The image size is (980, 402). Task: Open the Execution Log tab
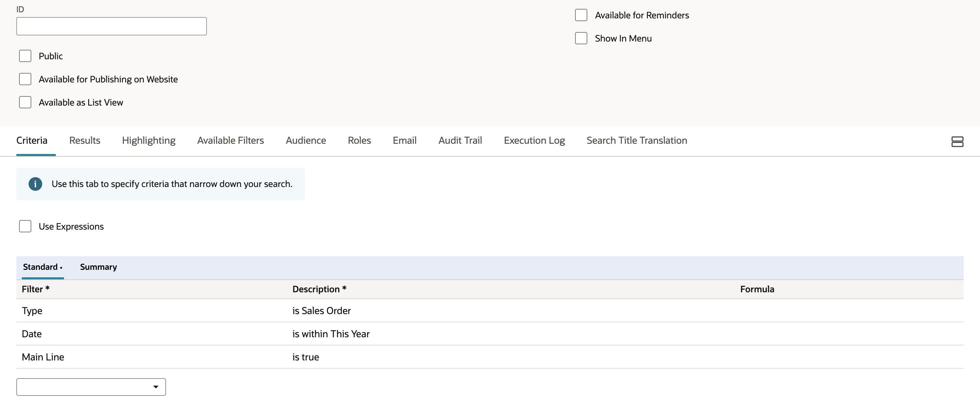tap(534, 141)
